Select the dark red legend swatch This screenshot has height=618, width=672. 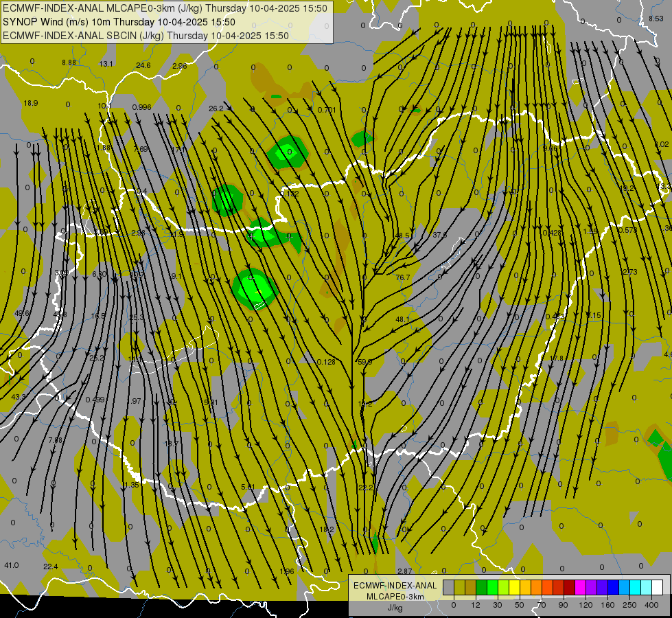[569, 588]
